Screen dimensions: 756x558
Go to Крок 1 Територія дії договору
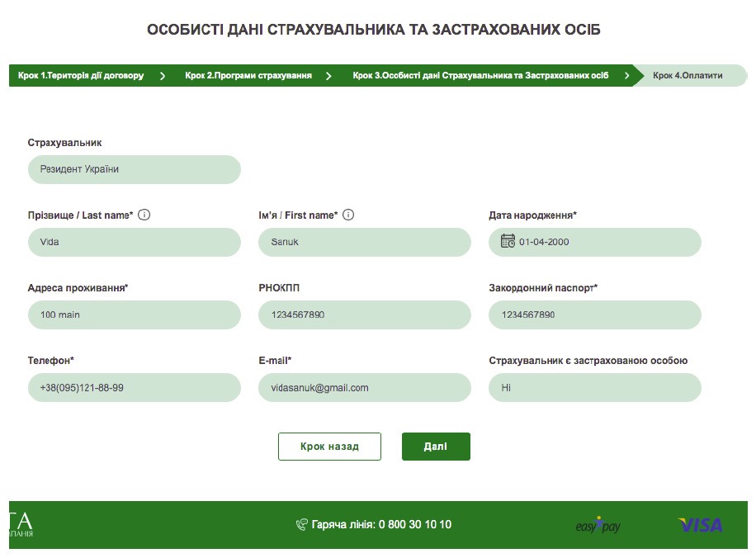tap(81, 75)
